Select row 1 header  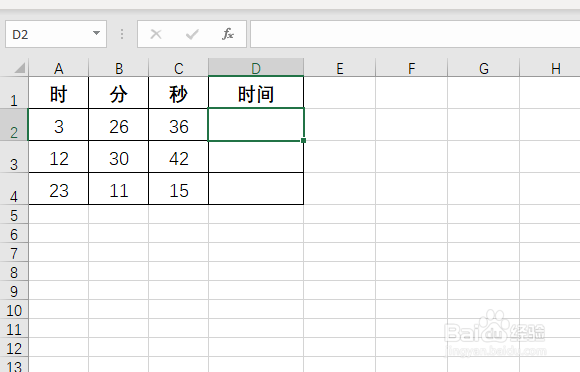tap(14, 93)
